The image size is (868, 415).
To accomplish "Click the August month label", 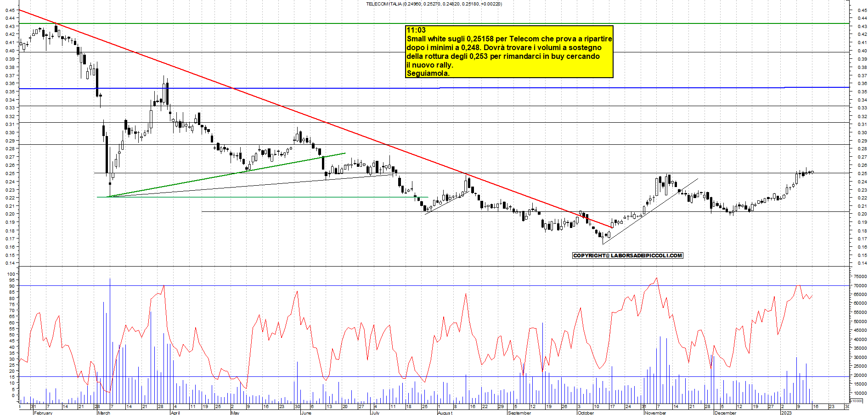I will (x=445, y=413).
